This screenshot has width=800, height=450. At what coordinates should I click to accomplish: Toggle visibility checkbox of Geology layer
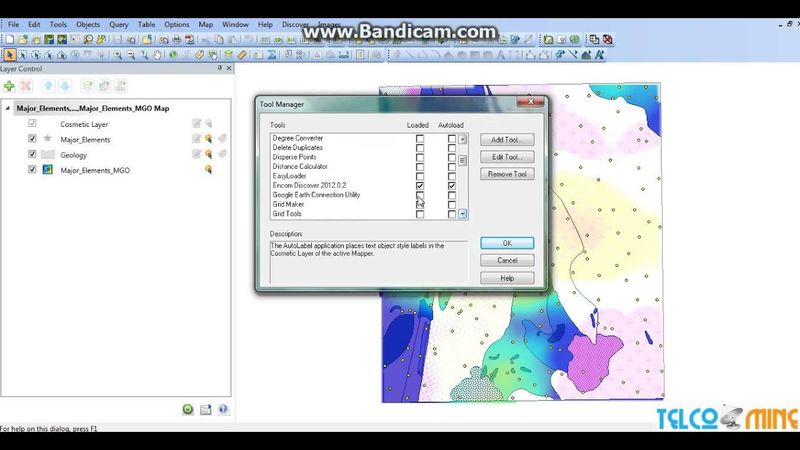[x=32, y=154]
